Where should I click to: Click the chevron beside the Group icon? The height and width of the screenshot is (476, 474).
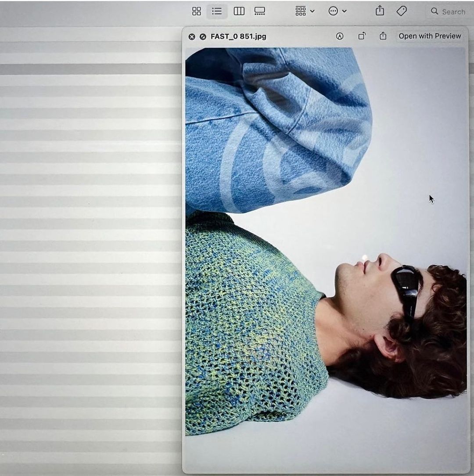click(x=312, y=11)
